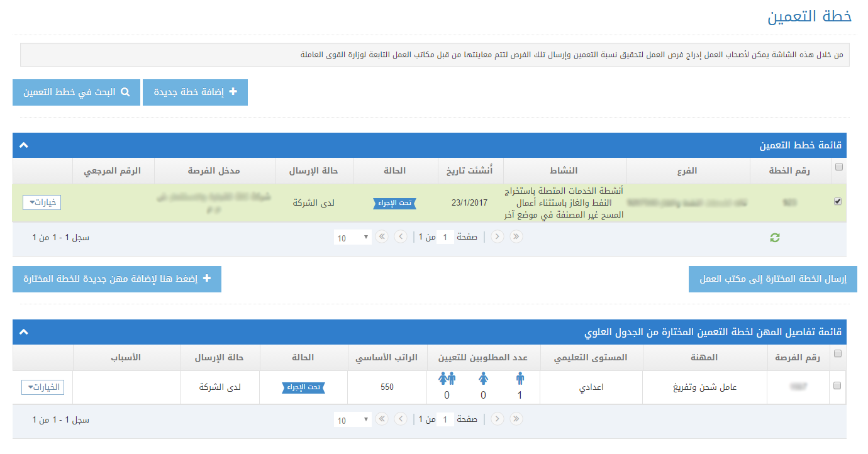Click إرسال الخطة المختارة إلى مكتب العمل
This screenshot has width=868, height=454.
click(x=773, y=279)
